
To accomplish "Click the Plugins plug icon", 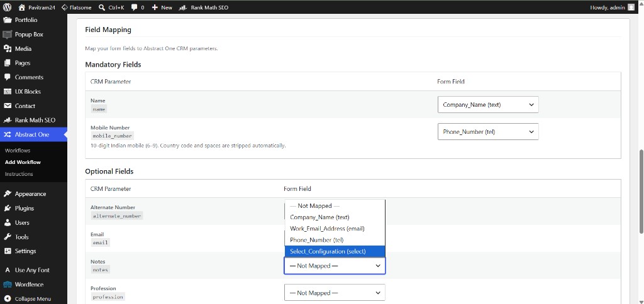I will pyautogui.click(x=8, y=208).
